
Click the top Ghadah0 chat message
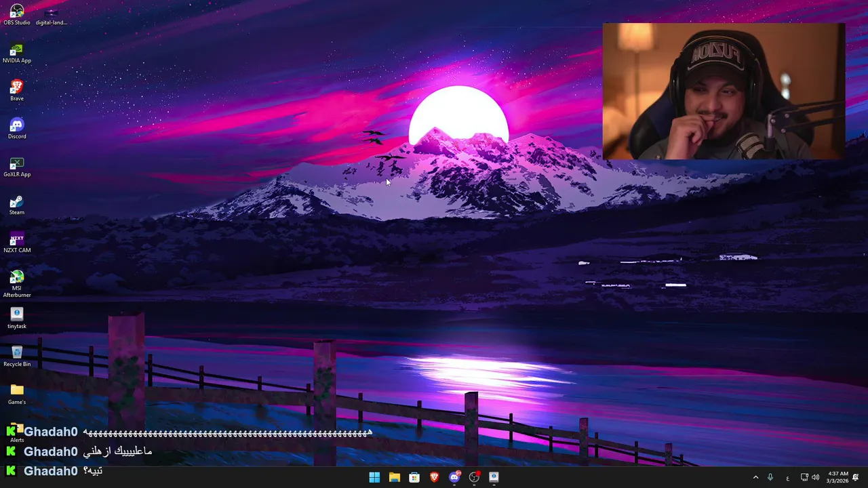pos(189,432)
